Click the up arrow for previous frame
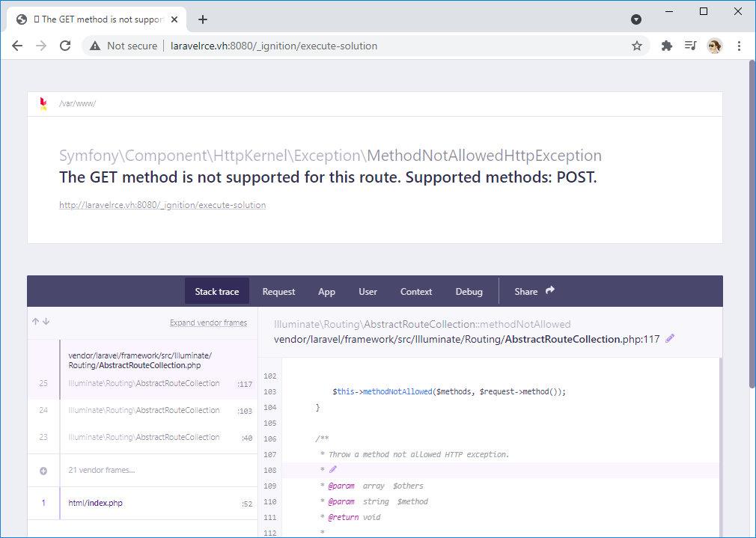 (35, 322)
